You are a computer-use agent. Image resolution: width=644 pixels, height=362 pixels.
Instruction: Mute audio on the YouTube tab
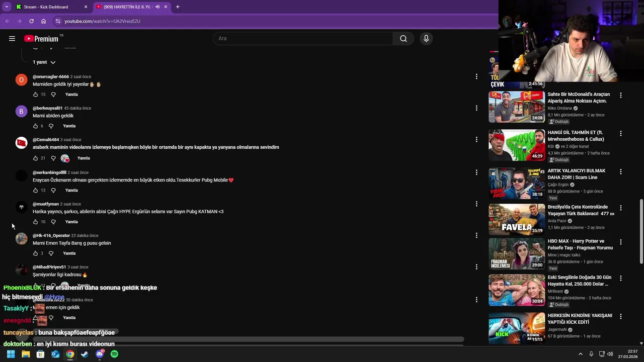click(157, 7)
